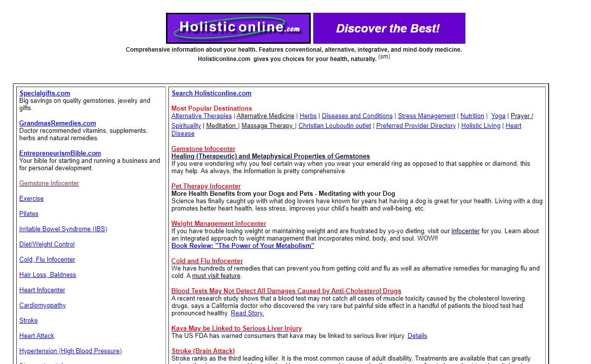Open the Specialgifts.com link
591x364 pixels.
coord(45,93)
